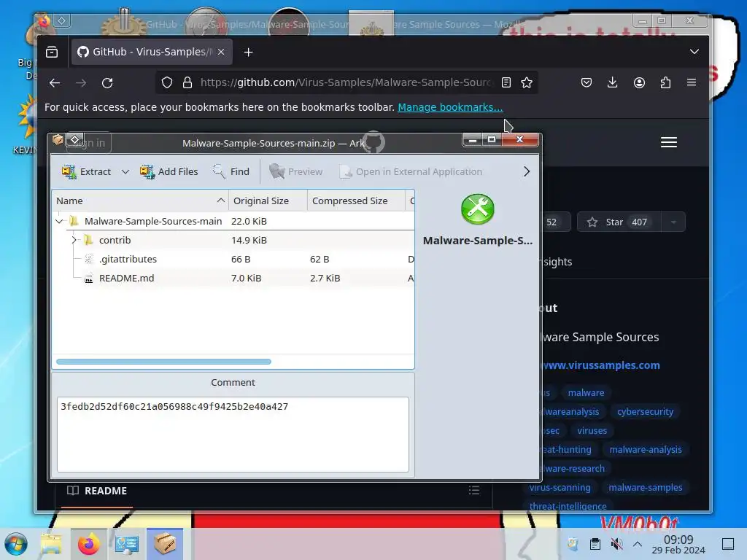Open the Firefox downloads panel
Viewport: 747px width, 560px height.
pos(613,82)
